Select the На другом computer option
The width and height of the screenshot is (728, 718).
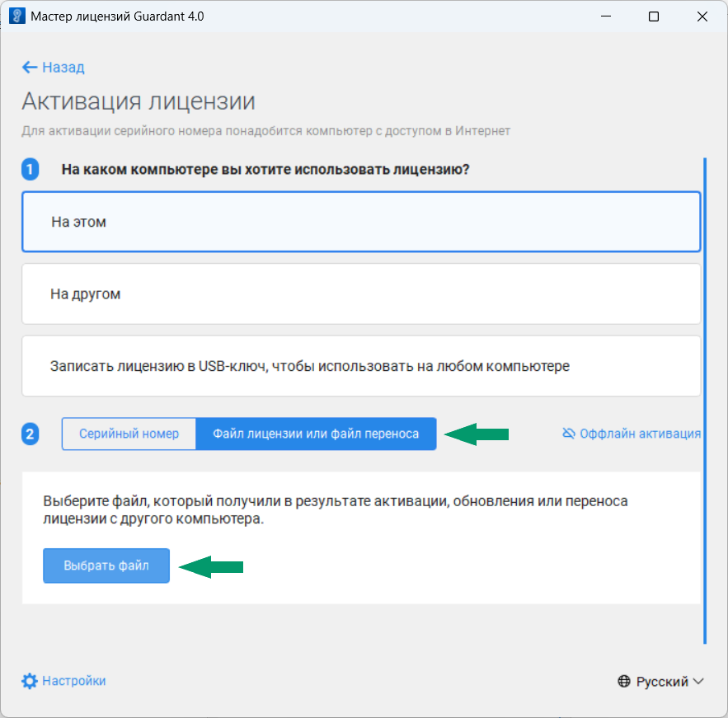(361, 293)
